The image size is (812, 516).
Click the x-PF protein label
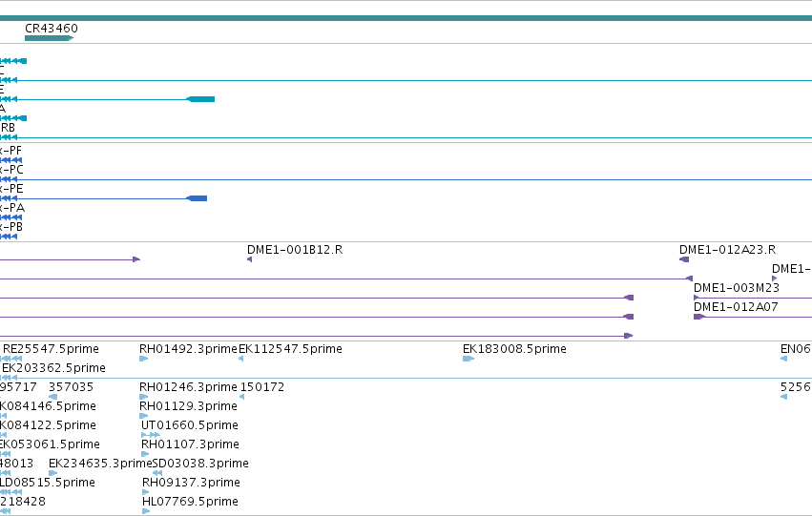10,151
